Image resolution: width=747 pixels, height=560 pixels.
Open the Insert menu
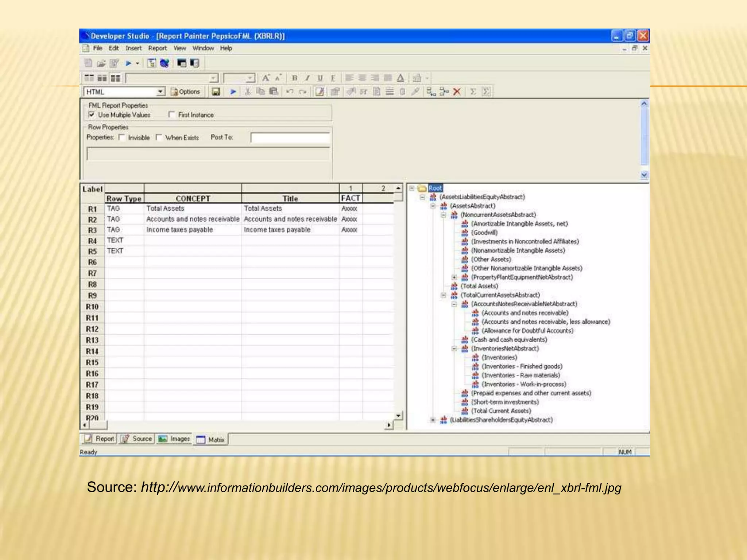tap(133, 48)
